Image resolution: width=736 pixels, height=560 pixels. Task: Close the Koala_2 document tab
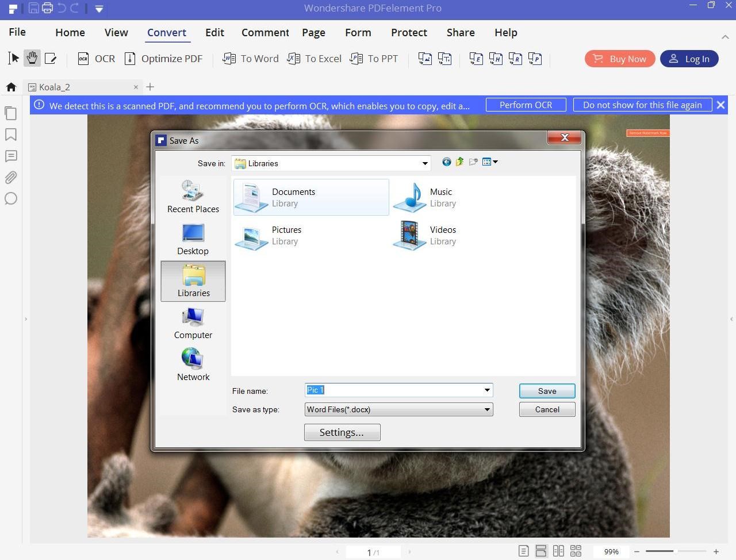pos(136,87)
